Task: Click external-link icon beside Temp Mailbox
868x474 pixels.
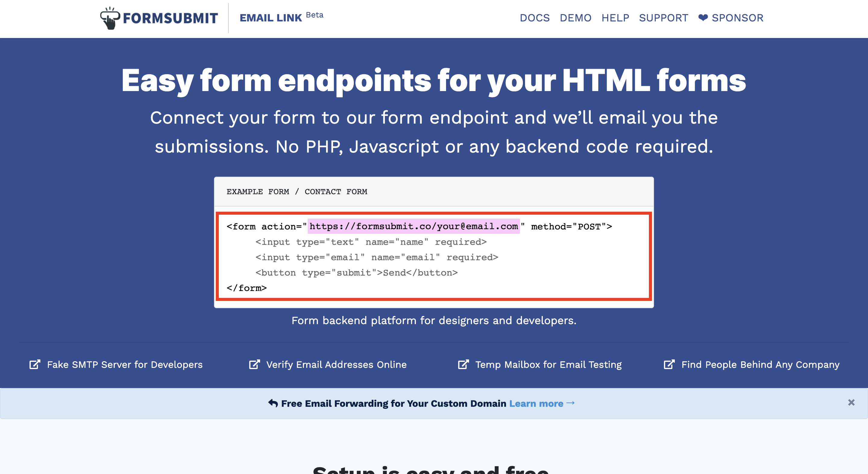Action: pos(463,365)
